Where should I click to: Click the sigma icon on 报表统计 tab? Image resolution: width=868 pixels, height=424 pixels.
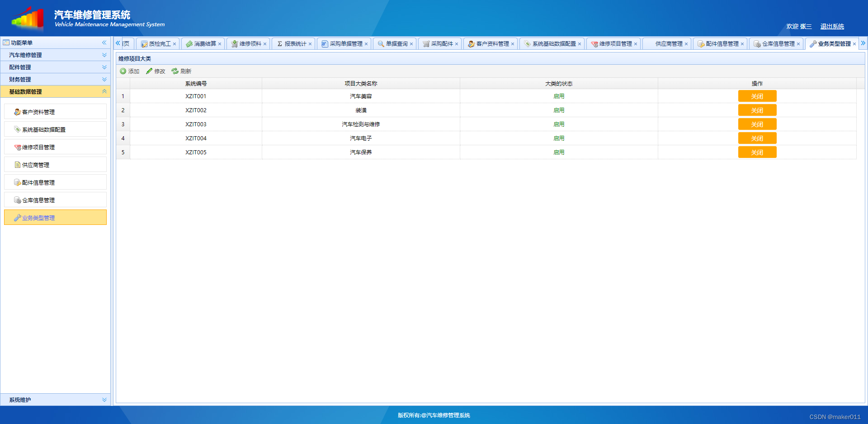280,44
